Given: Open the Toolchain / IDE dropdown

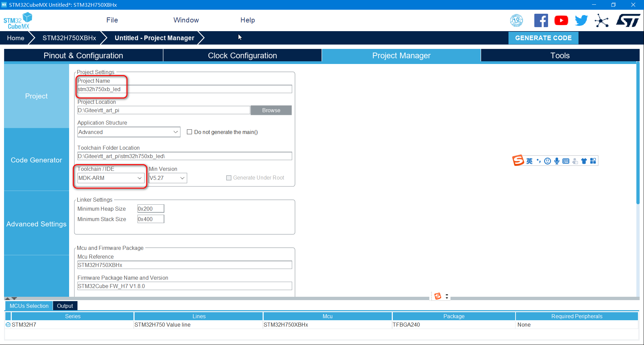Looking at the screenshot, I should [x=111, y=178].
